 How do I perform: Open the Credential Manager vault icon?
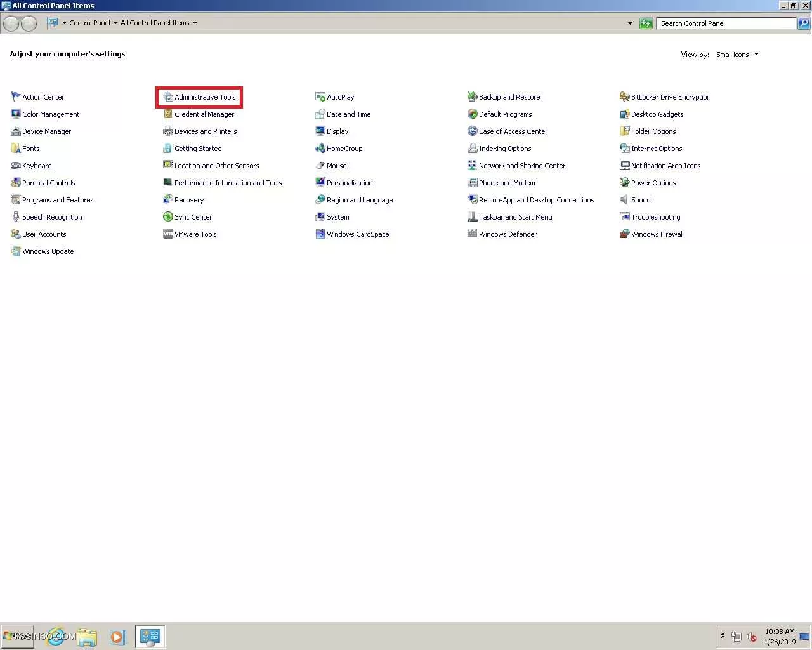pyautogui.click(x=168, y=114)
